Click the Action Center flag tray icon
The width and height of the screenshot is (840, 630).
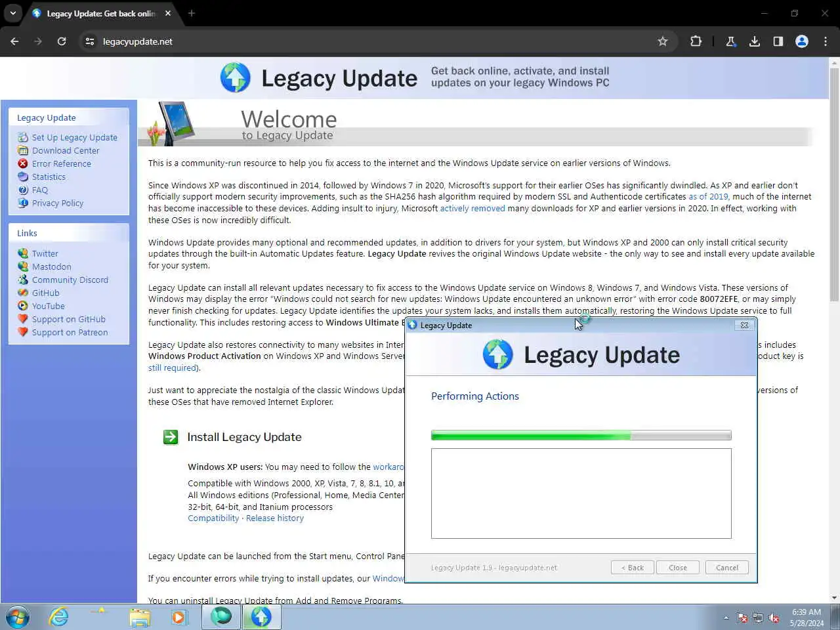coord(742,618)
